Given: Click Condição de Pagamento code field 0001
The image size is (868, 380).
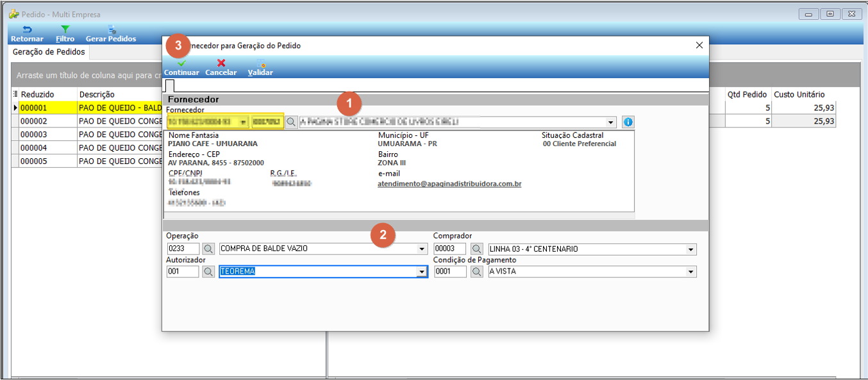Looking at the screenshot, I should [x=451, y=271].
